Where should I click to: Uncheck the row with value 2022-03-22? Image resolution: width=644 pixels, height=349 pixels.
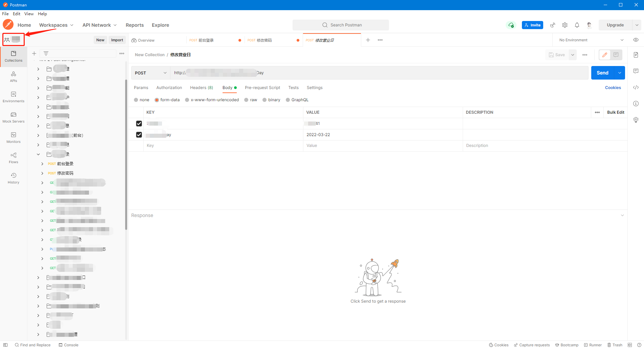point(139,135)
